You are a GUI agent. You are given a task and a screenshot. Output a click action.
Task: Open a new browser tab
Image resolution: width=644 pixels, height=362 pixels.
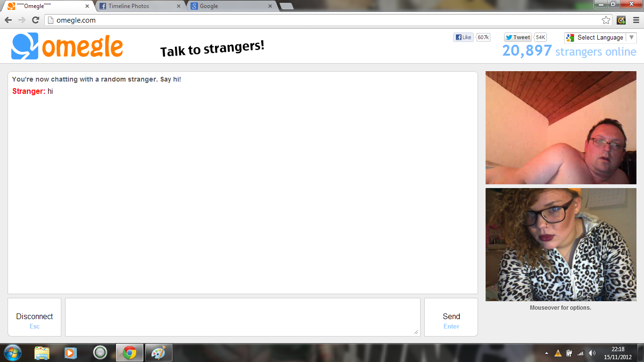click(286, 6)
